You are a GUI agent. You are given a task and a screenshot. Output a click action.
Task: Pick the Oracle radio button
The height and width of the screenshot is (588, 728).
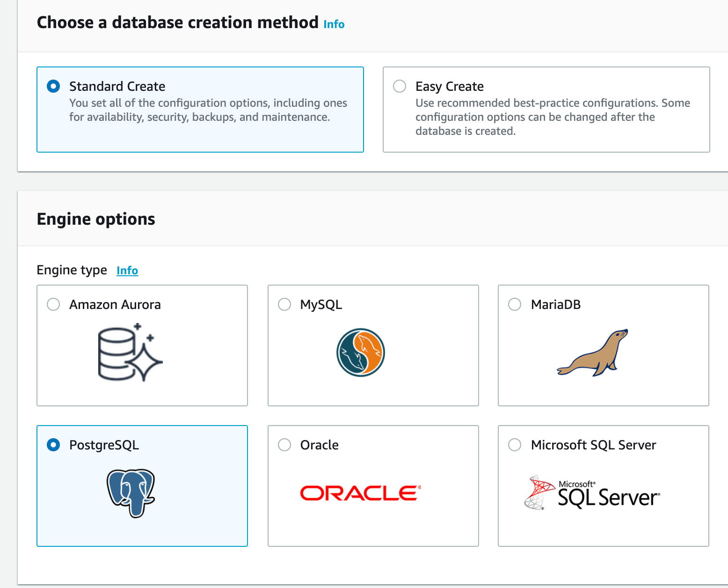(284, 445)
